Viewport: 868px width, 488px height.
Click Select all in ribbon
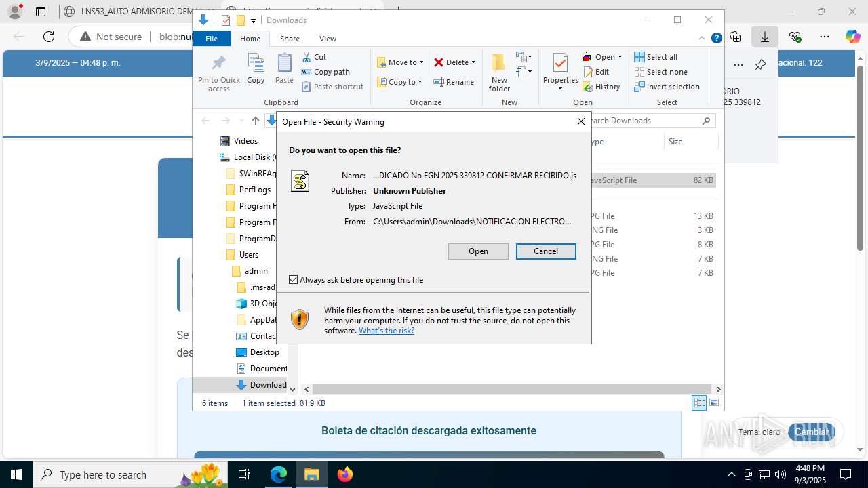point(656,57)
